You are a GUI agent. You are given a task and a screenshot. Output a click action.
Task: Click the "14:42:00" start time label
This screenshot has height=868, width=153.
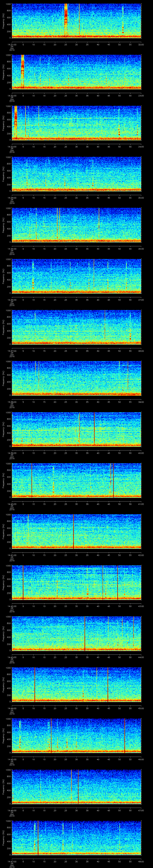pyautogui.click(x=12, y=606)
